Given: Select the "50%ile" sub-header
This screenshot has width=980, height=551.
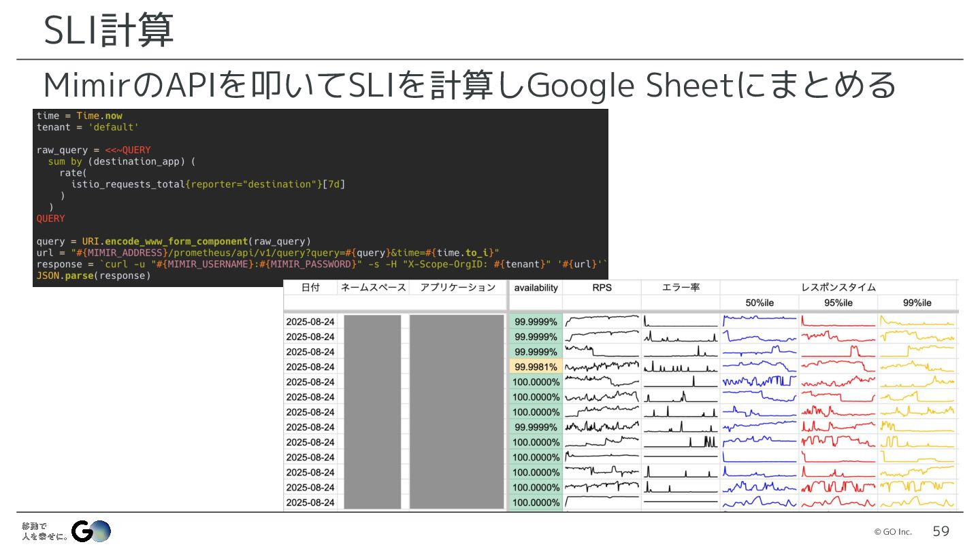Looking at the screenshot, I should [x=759, y=303].
